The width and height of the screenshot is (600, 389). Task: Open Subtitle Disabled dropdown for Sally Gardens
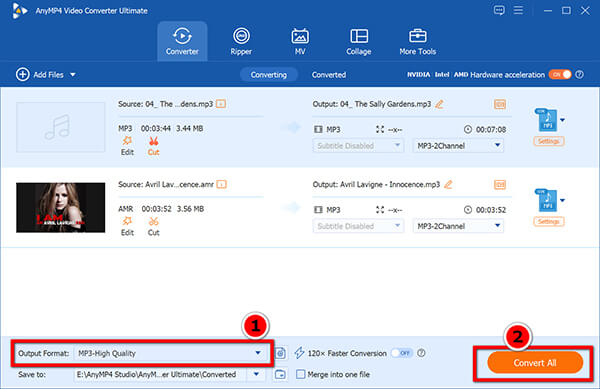pyautogui.click(x=358, y=146)
